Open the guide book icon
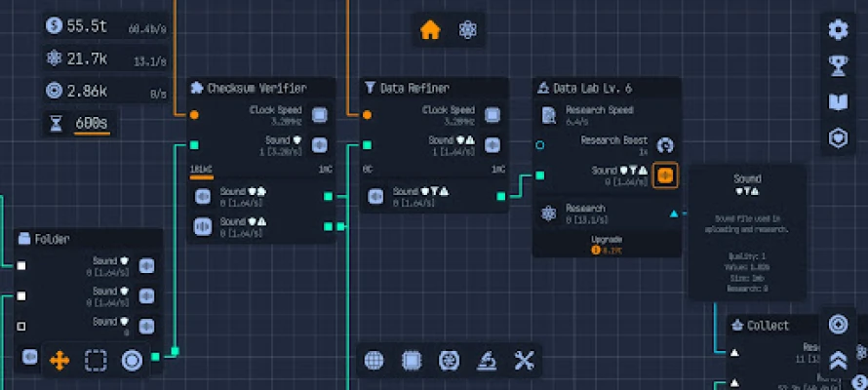Viewport: 868px width, 390px height. 838,101
